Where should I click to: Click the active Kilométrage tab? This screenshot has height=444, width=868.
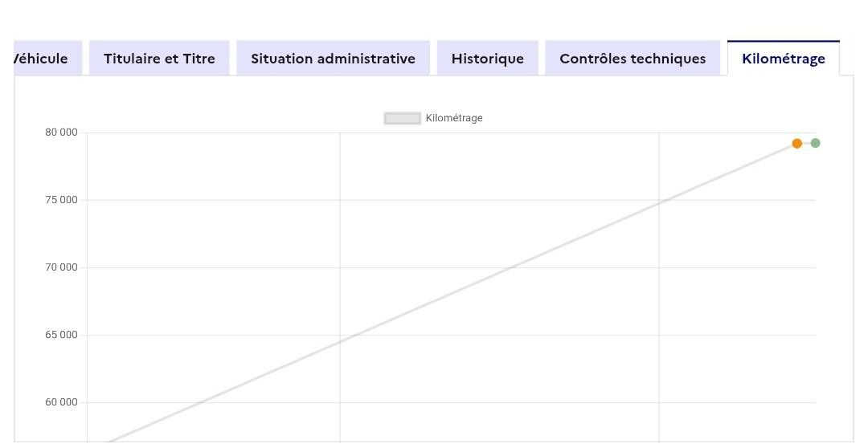click(783, 59)
